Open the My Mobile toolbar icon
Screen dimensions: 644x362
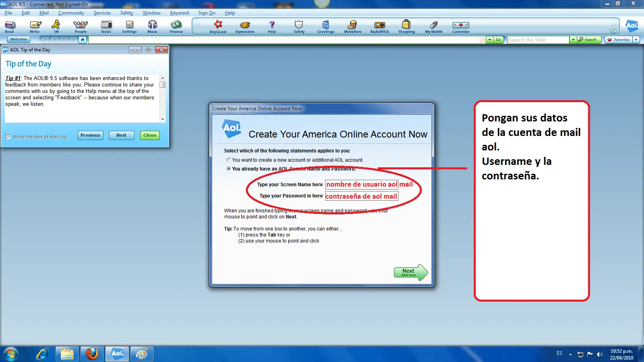tap(434, 27)
